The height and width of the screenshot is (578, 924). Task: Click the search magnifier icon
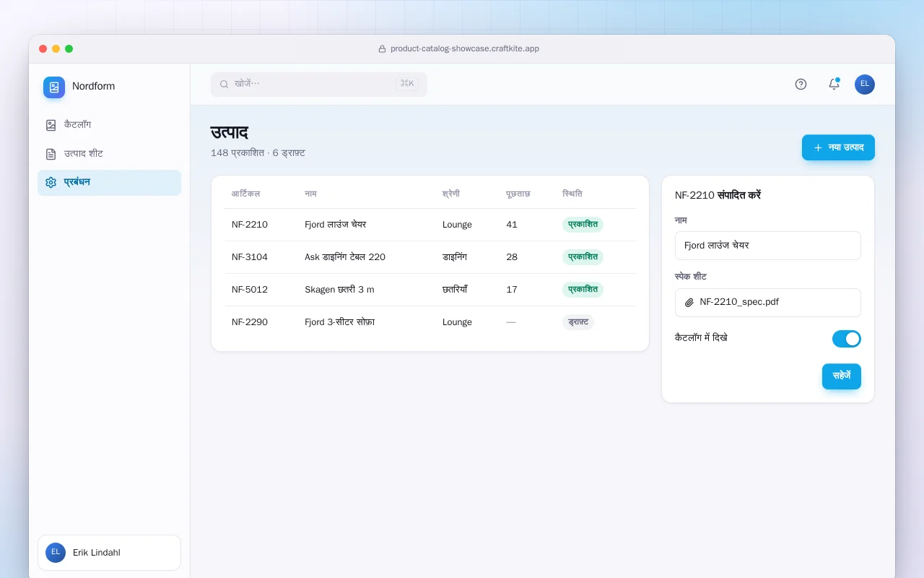point(224,84)
